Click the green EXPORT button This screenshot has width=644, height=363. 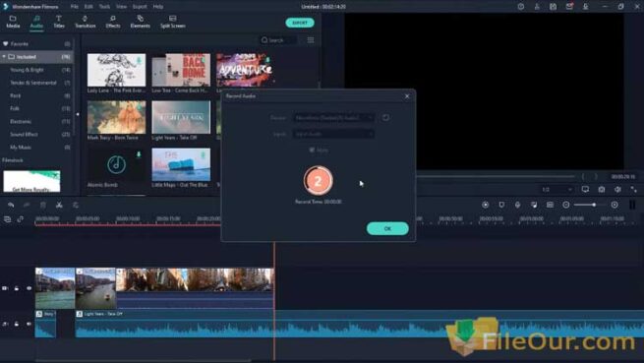[x=300, y=23]
